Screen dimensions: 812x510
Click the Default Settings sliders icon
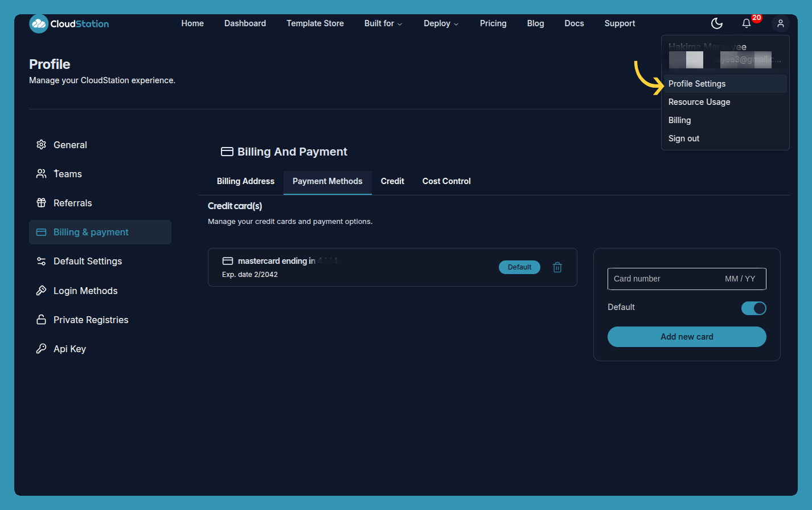click(x=41, y=261)
